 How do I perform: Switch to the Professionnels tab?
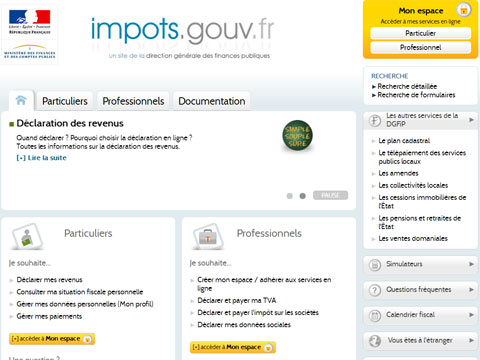pos(133,101)
